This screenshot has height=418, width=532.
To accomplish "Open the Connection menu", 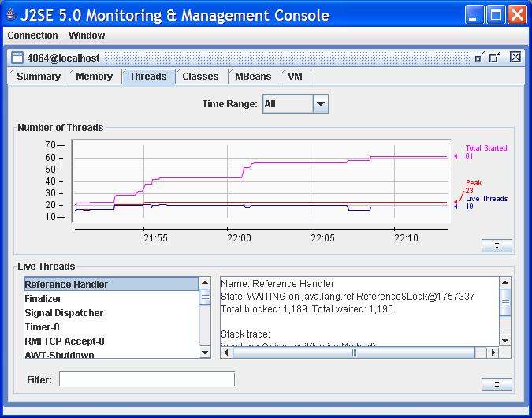I will pyautogui.click(x=32, y=35).
